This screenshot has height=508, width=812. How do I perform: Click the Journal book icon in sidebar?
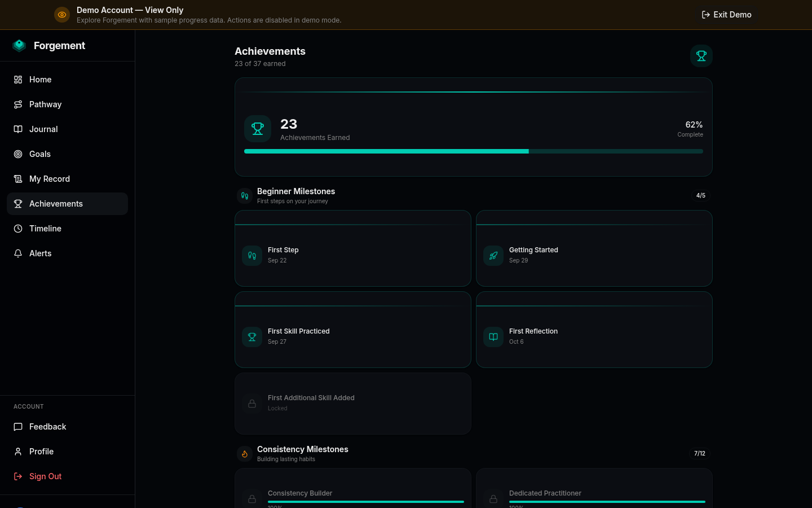tap(18, 129)
